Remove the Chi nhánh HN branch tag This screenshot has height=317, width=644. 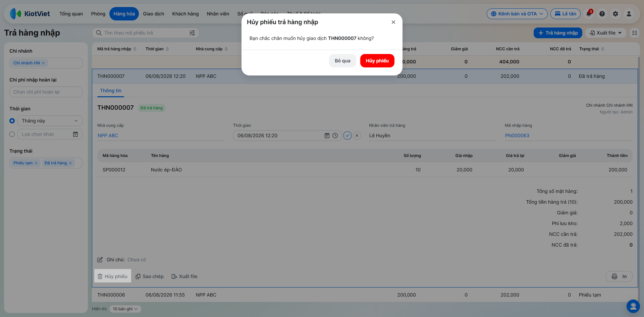tap(43, 63)
